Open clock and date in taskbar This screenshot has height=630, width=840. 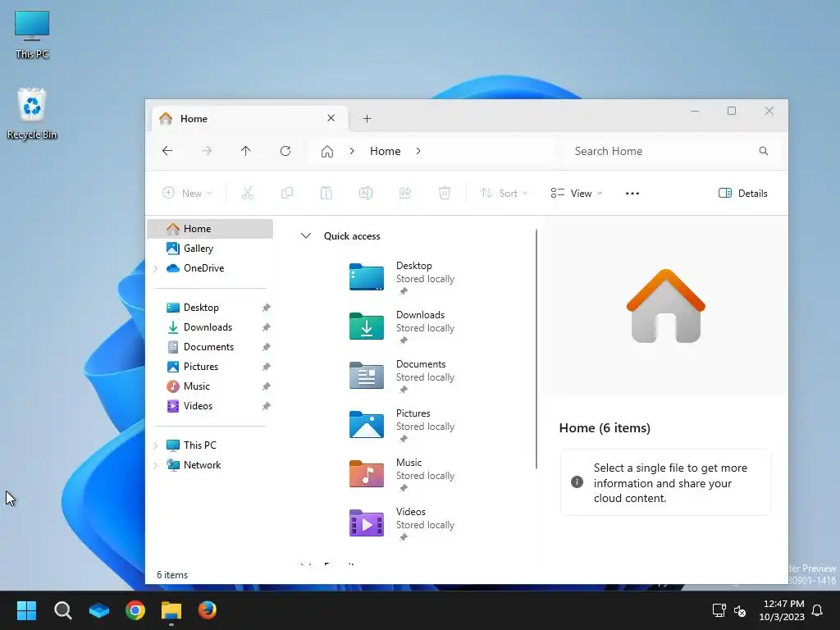(782, 610)
